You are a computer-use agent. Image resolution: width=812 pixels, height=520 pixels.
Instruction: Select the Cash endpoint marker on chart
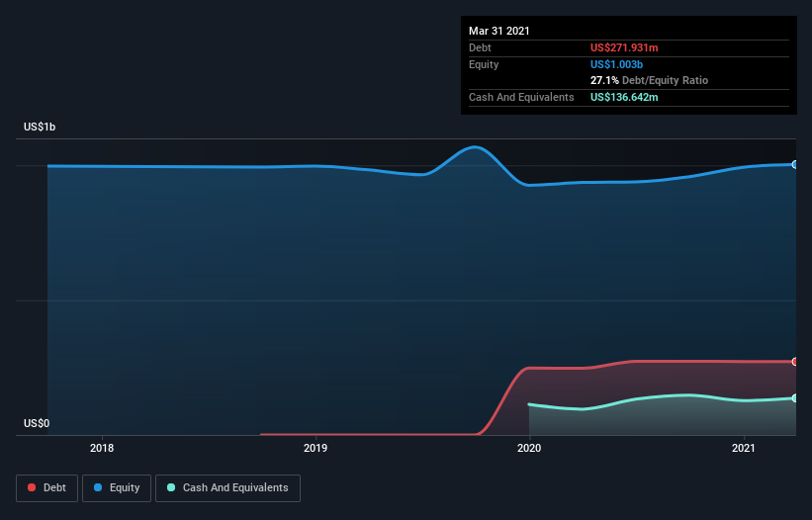click(x=794, y=397)
